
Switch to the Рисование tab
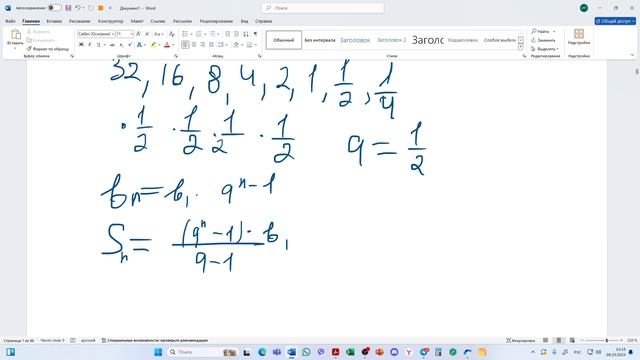click(80, 21)
